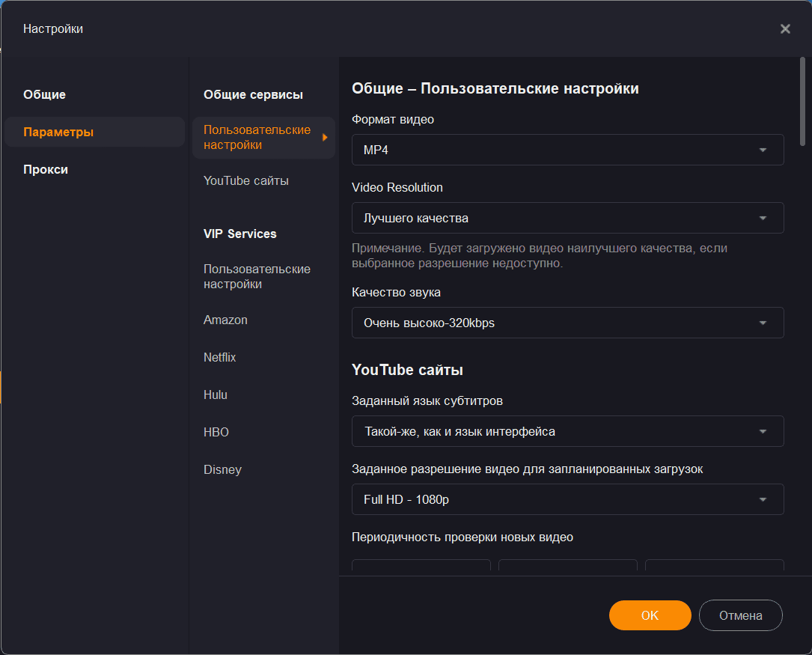Click the Отмена button
Viewport: 812px width, 655px height.
coord(740,615)
